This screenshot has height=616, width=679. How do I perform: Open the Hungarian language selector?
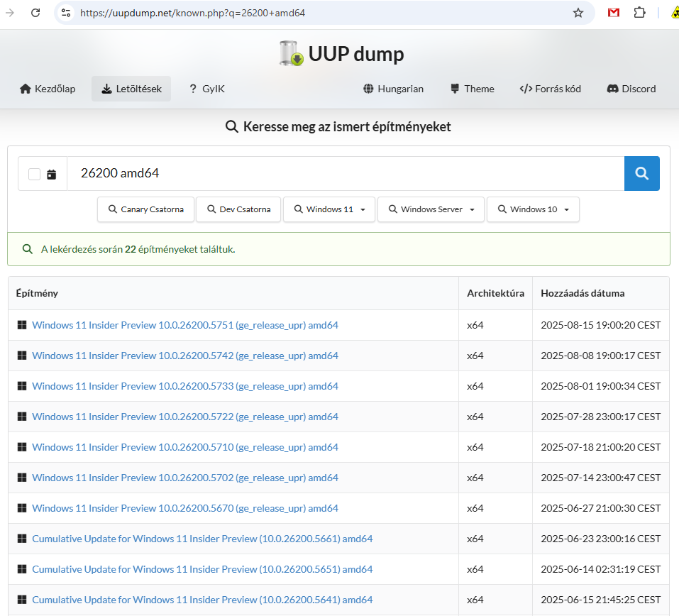pyautogui.click(x=393, y=89)
